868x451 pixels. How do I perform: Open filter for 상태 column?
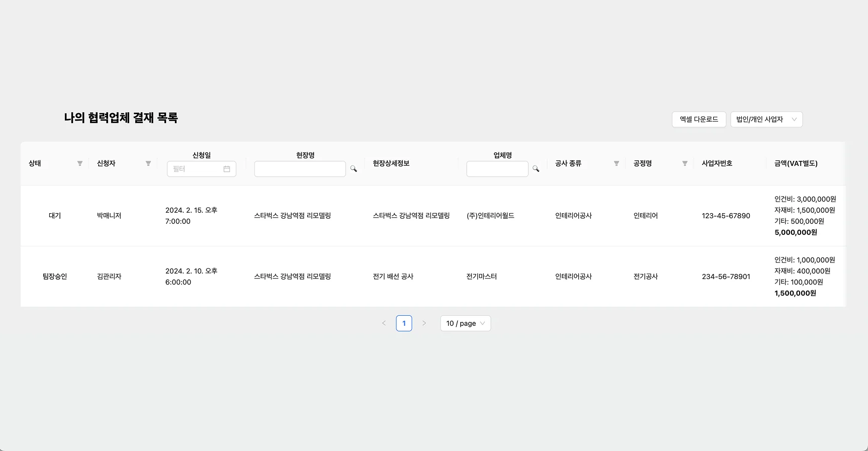pyautogui.click(x=79, y=163)
